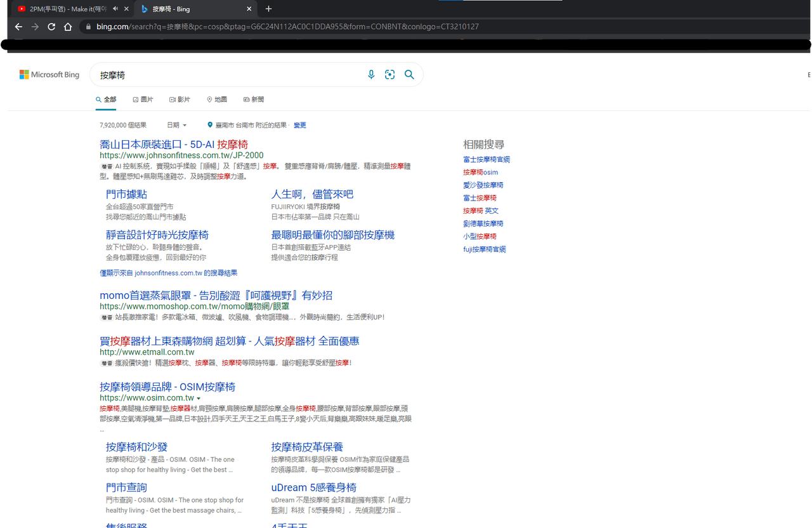Screen dimensions: 812x528
Task: Close the 2PM Make it tab
Action: 127,9
